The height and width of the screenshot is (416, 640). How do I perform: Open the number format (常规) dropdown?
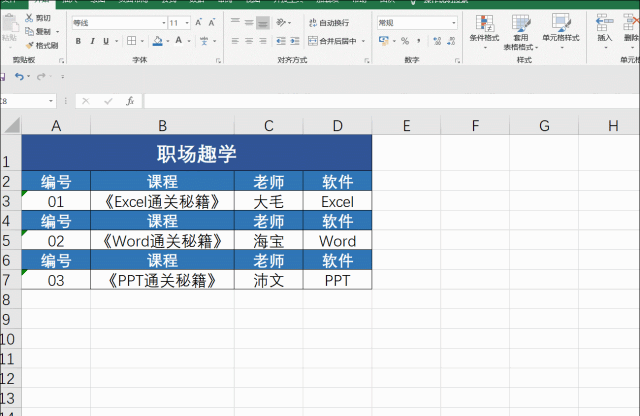[x=453, y=23]
